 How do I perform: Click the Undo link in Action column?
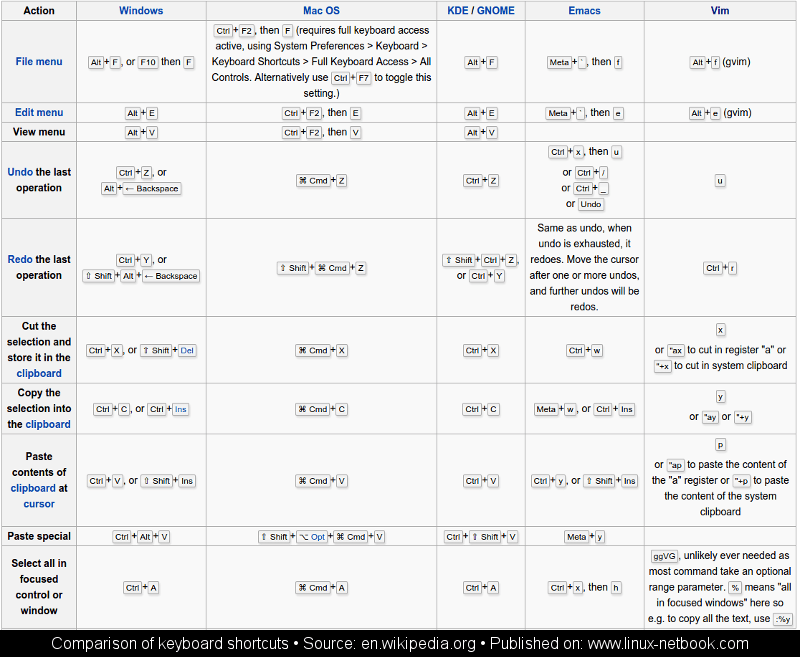point(20,172)
